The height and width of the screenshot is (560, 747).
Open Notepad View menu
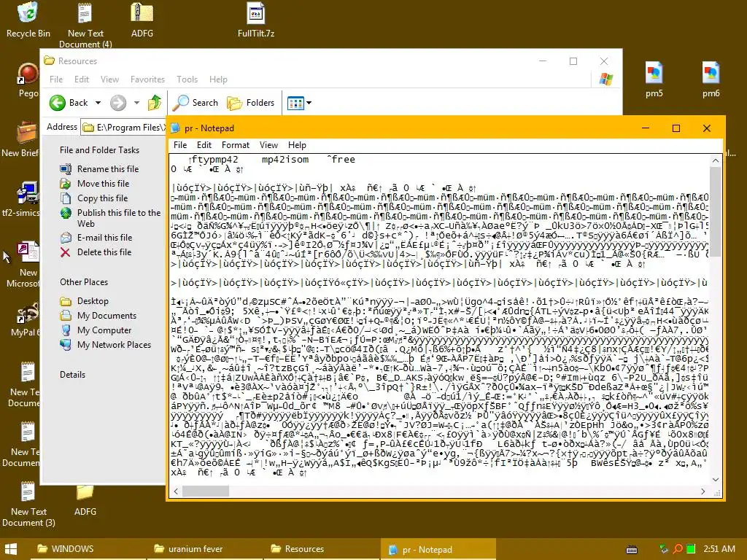268,145
